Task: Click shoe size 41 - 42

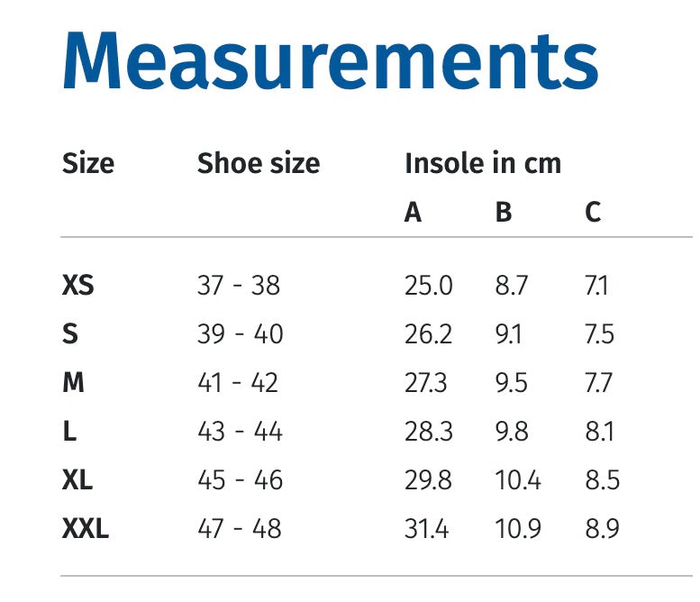Action: [x=238, y=383]
